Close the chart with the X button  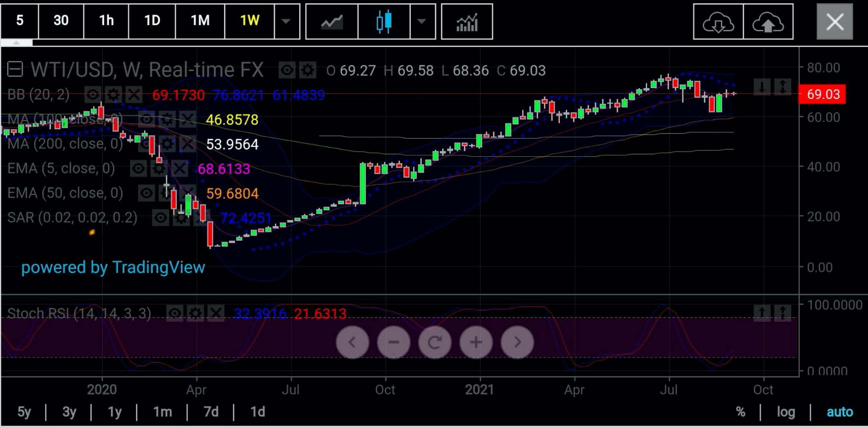coord(835,22)
